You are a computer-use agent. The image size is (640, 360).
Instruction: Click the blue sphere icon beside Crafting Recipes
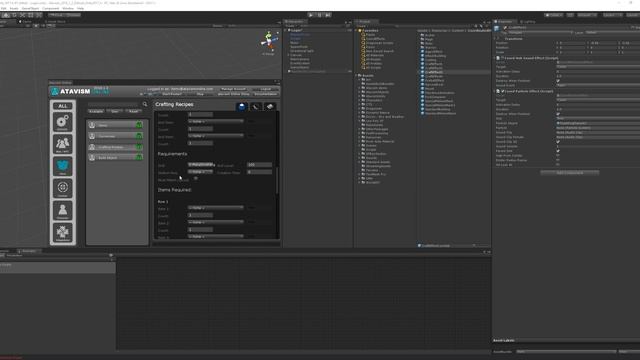point(242,107)
